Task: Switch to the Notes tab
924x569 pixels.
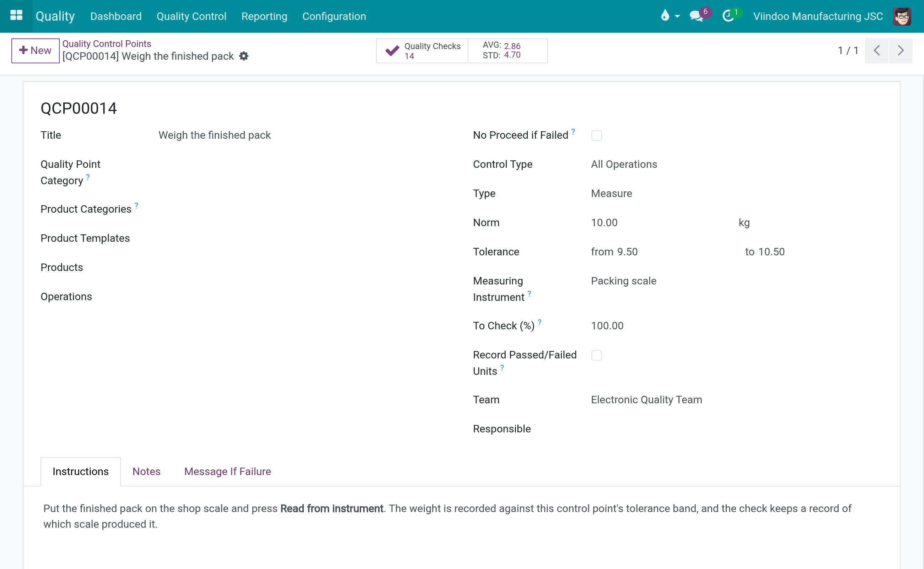Action: pyautogui.click(x=146, y=472)
